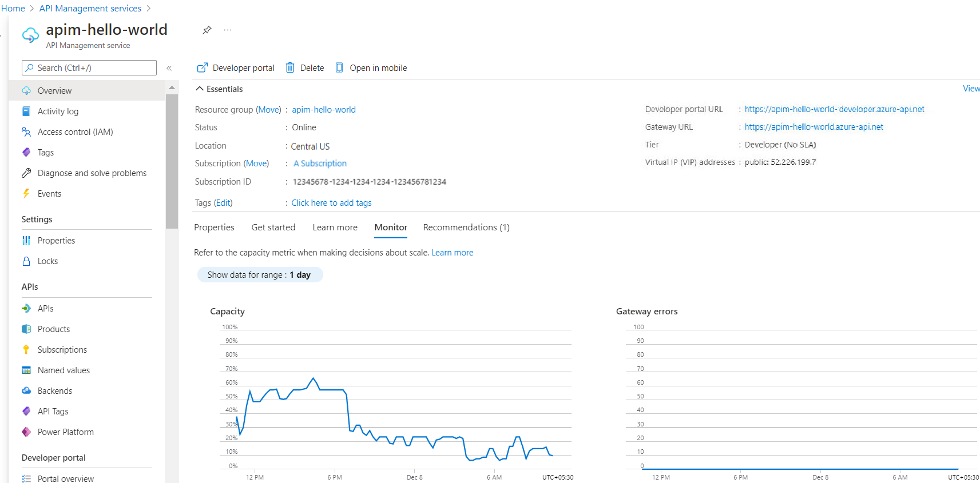Click the public VIP address value
This screenshot has height=483, width=980.
click(x=780, y=162)
